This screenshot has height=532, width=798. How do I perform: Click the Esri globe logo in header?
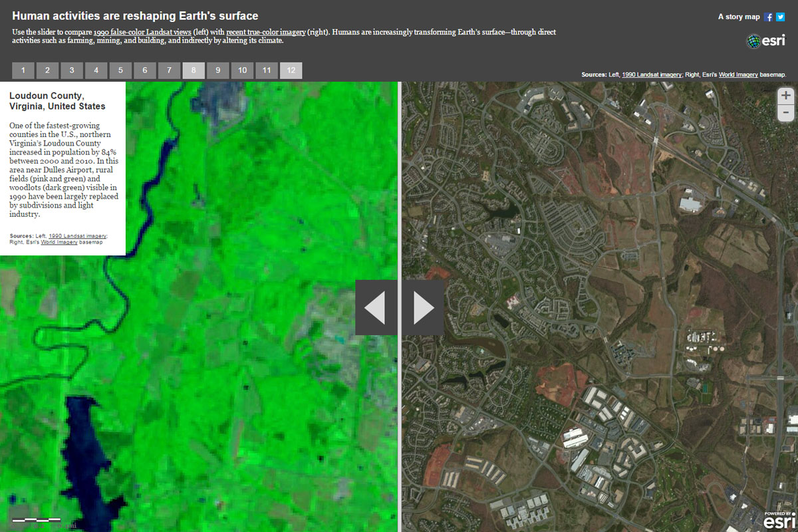[x=765, y=41]
